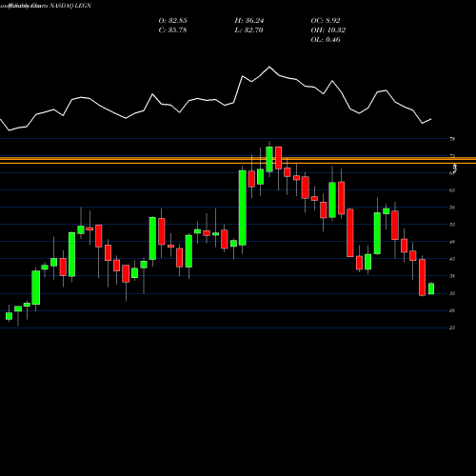
Task: Click the price axis label '78'
Action: coord(452,139)
